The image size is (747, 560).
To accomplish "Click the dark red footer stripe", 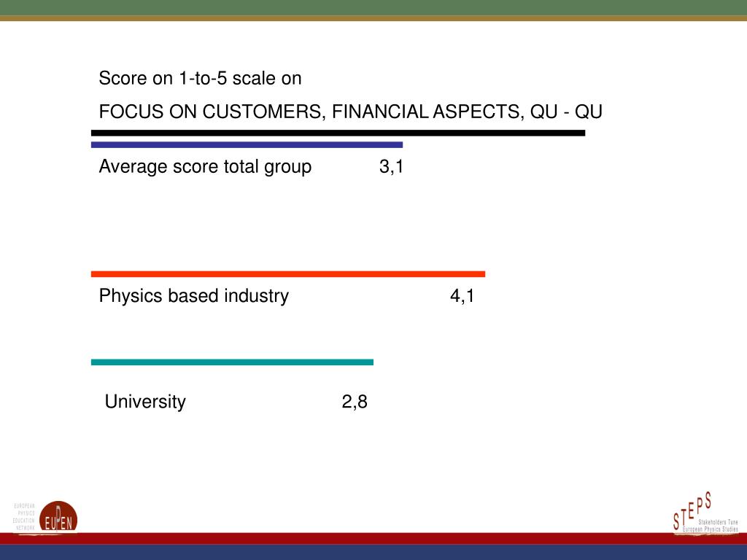I will tap(373, 539).
